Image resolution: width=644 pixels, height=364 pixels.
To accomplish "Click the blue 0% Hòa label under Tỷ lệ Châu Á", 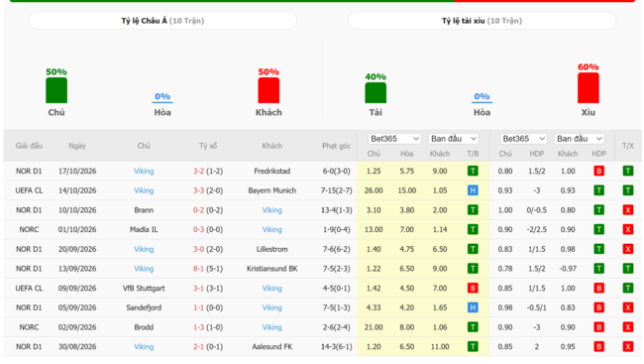I will click(x=162, y=96).
